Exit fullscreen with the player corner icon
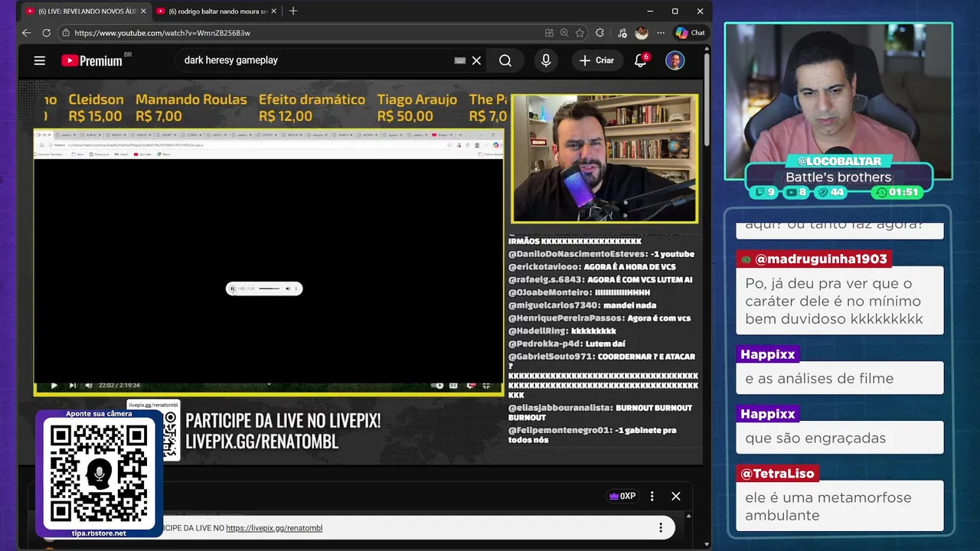980x551 pixels. [486, 385]
